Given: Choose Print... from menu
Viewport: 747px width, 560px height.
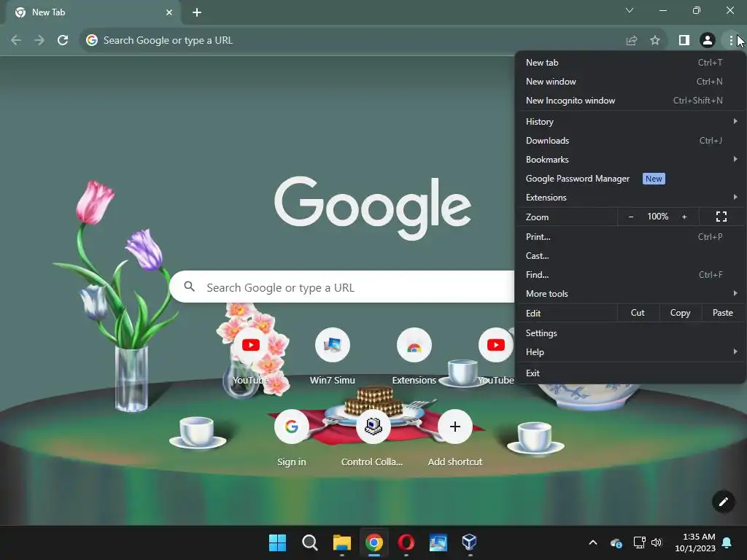Looking at the screenshot, I should pyautogui.click(x=631, y=237).
